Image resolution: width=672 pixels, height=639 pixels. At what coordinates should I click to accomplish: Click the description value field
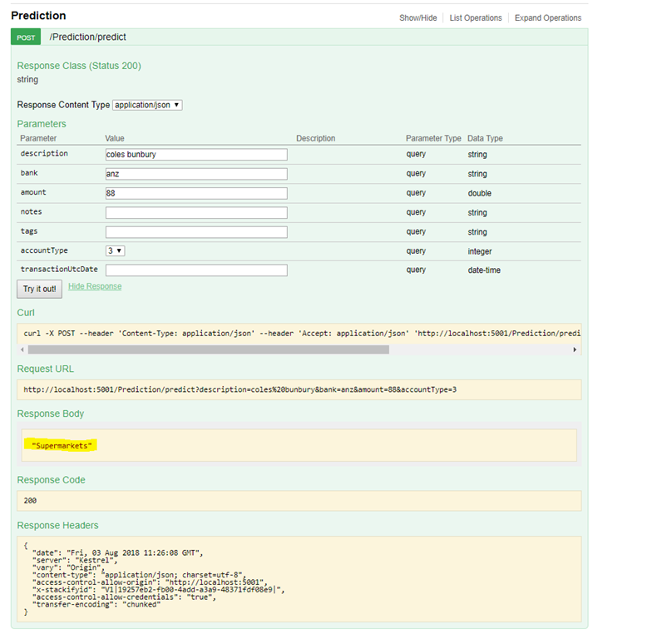[196, 155]
